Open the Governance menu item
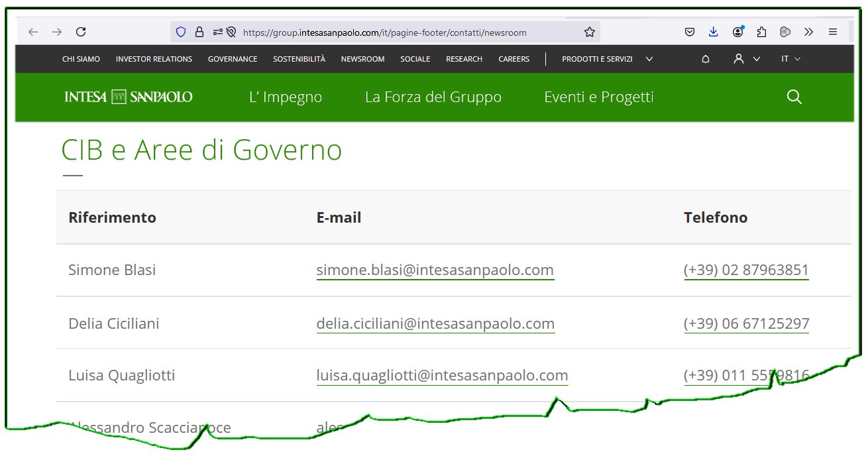 coord(233,59)
